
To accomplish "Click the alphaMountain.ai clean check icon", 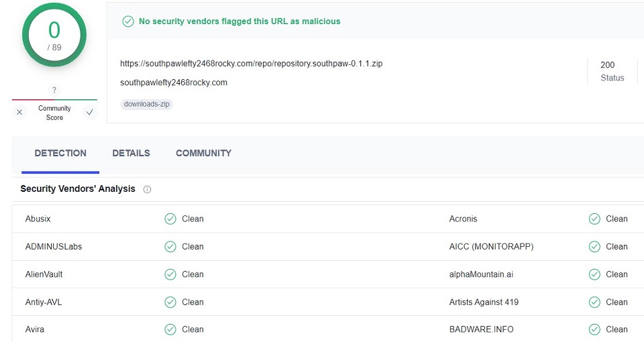I will pos(594,274).
